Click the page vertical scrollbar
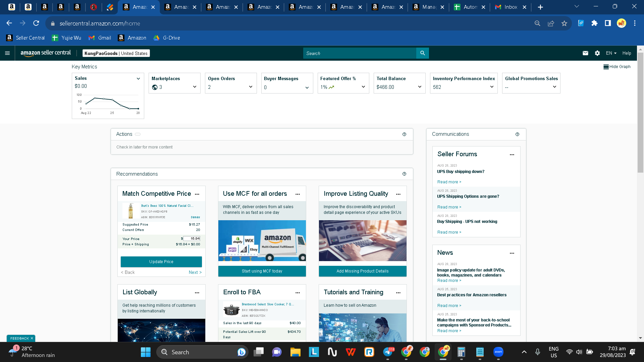Viewport: 644px width, 362px height. [x=640, y=112]
